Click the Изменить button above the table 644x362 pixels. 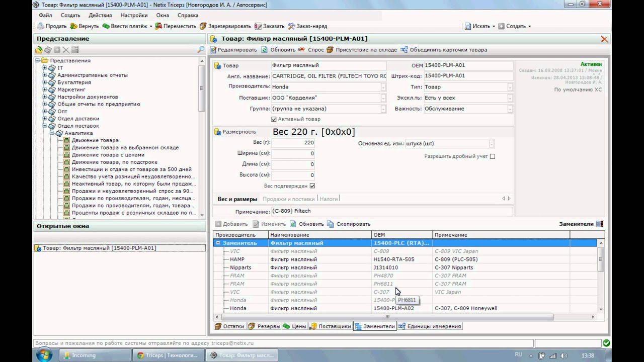[x=269, y=224]
